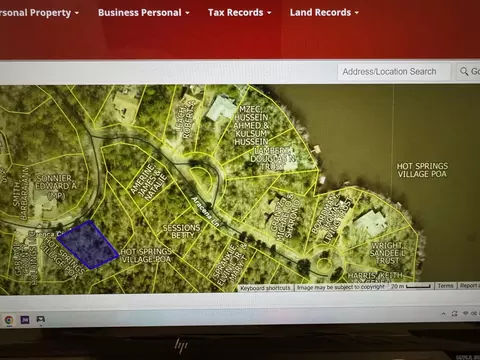Open the purple app on taskbar
Image resolution: width=480 pixels, height=360 pixels.
pyautogui.click(x=25, y=320)
